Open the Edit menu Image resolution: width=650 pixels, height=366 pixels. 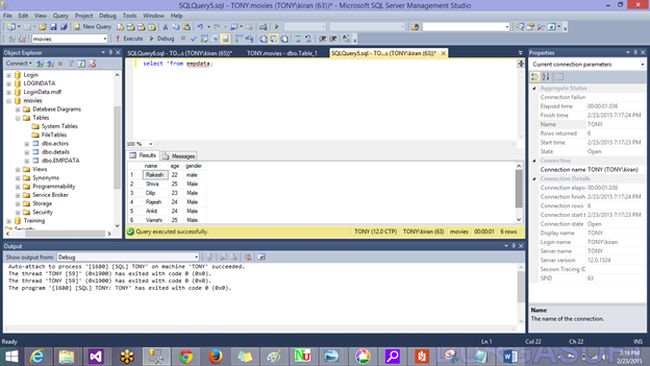tap(23, 15)
